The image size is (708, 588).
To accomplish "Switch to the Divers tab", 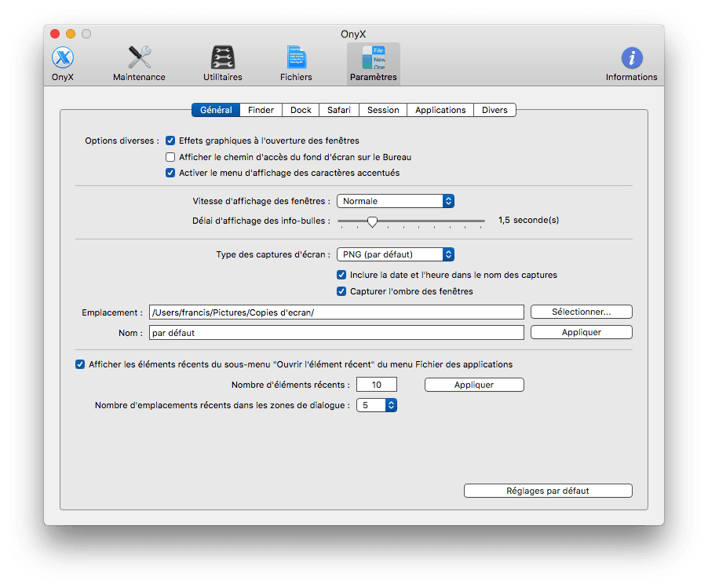I will [495, 110].
